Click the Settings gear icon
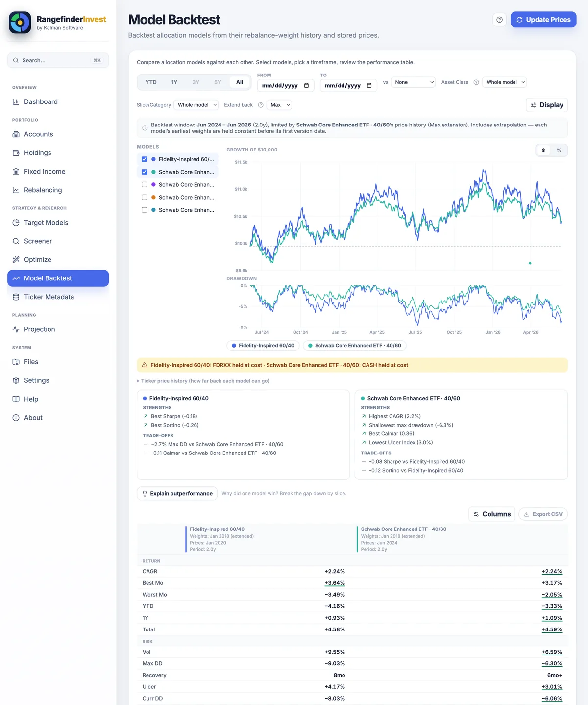The width and height of the screenshot is (588, 705). pyautogui.click(x=16, y=380)
